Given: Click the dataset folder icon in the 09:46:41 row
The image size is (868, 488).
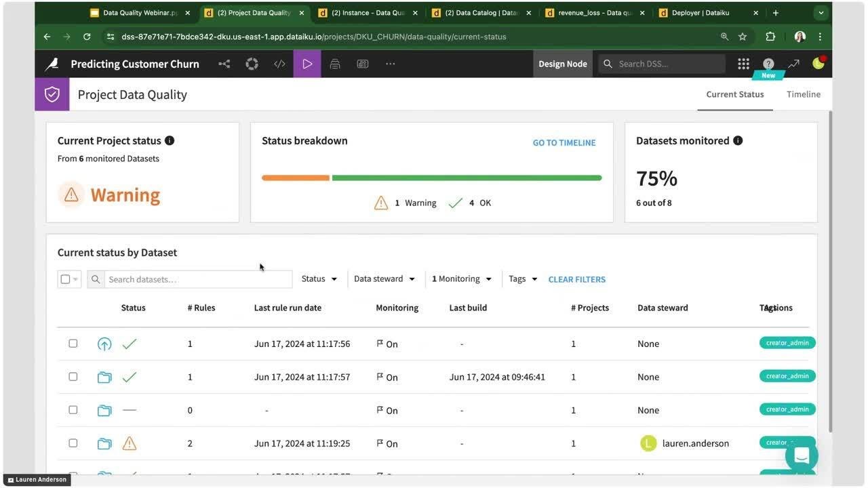Looking at the screenshot, I should pyautogui.click(x=104, y=377).
